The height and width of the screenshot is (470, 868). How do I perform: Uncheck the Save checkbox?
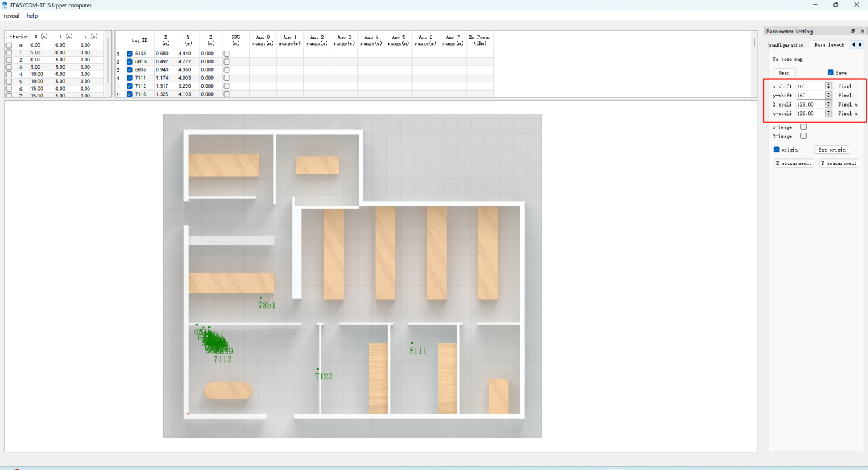[830, 72]
